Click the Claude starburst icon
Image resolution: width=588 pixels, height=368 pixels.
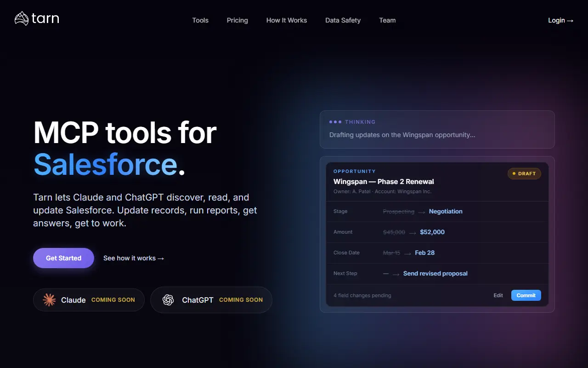pos(49,300)
